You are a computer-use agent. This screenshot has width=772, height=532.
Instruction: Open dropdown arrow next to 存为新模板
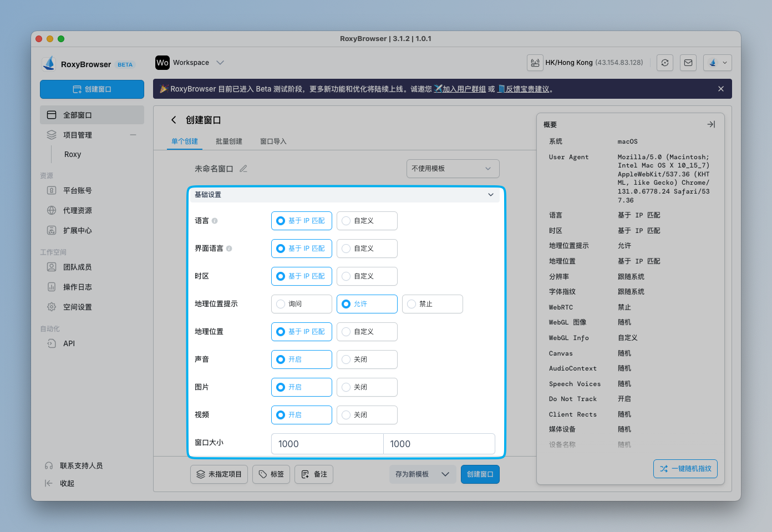[445, 474]
